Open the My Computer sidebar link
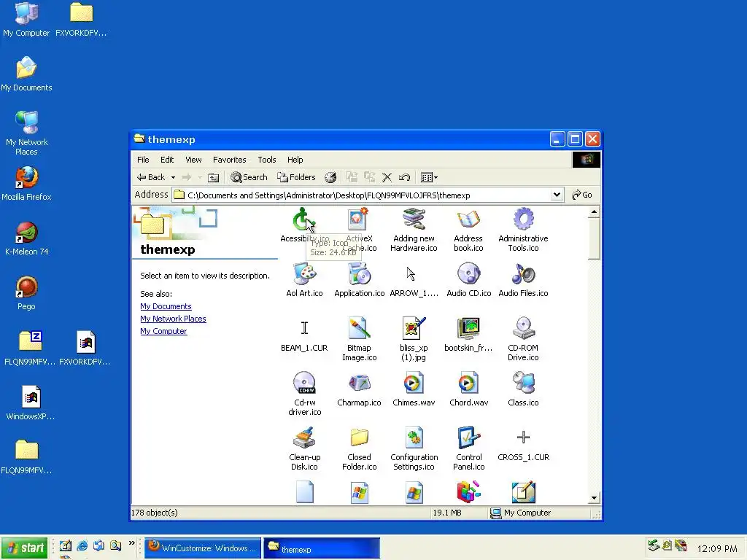The width and height of the screenshot is (747, 560). [163, 331]
